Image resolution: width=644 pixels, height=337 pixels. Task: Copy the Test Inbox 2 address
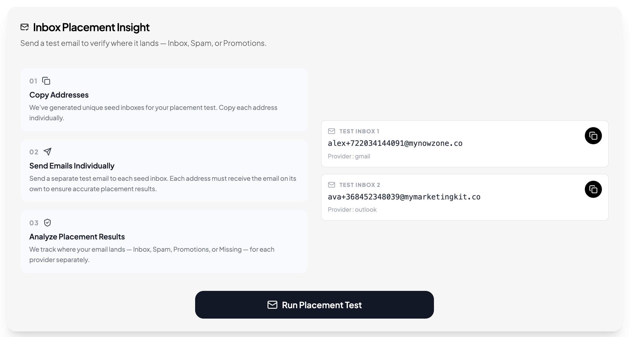593,189
